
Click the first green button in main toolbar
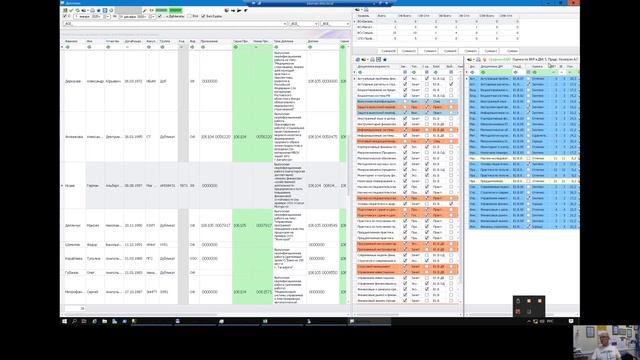(x=162, y=10)
